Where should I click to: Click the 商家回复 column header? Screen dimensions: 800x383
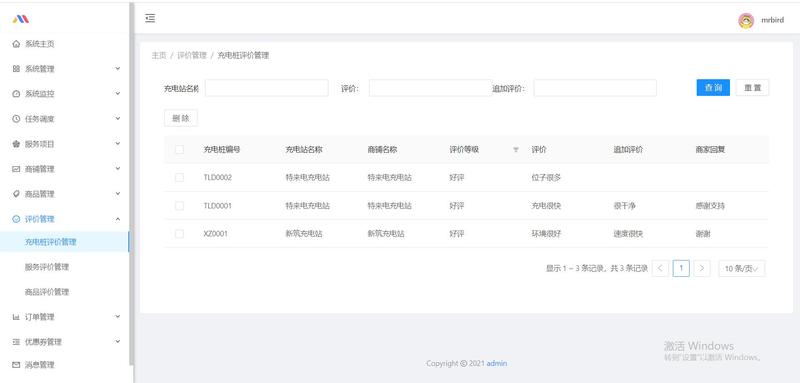tap(710, 149)
